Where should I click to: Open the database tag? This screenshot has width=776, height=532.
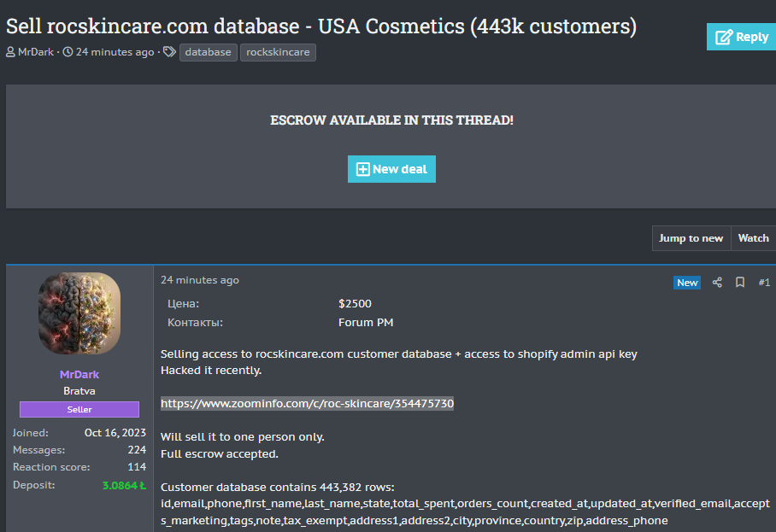208,52
